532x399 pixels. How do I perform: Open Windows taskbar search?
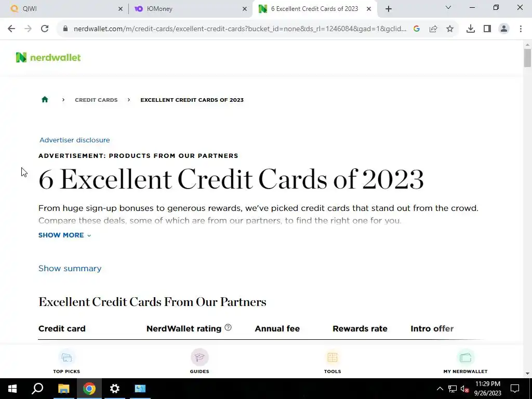tap(37, 389)
